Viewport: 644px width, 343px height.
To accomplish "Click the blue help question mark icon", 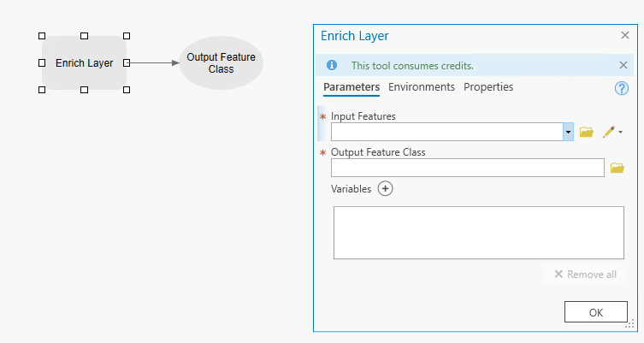I will coord(622,88).
